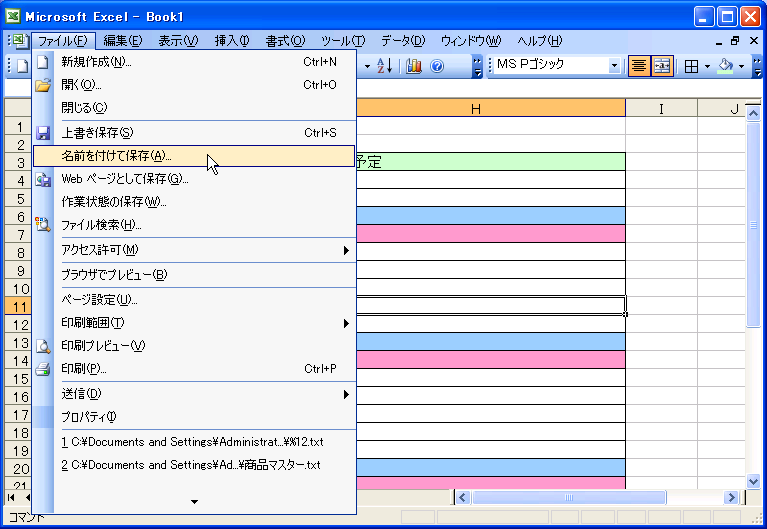
Task: Open the Fill Color dropdown arrow
Action: [742, 66]
